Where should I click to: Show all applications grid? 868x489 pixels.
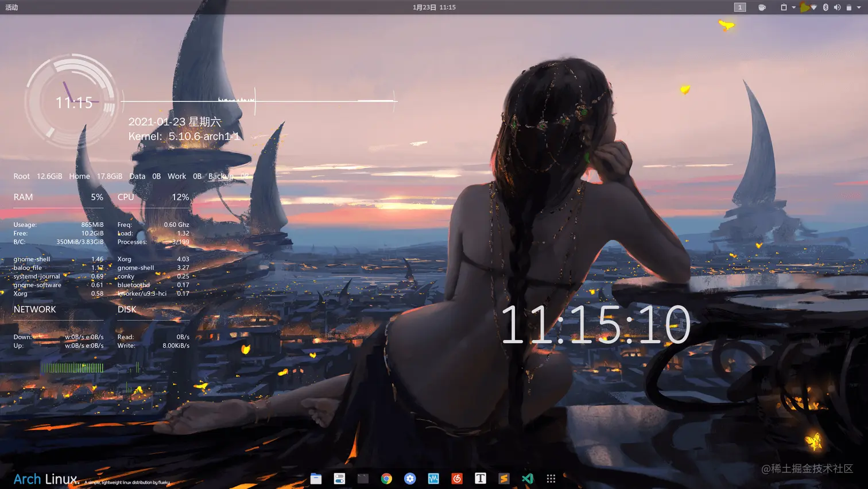coord(551,479)
